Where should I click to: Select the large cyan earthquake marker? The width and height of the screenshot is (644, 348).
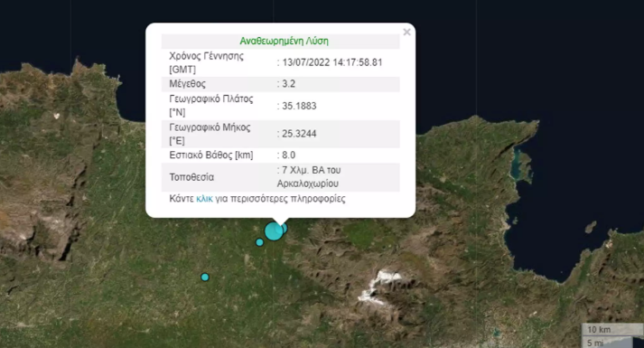[274, 230]
